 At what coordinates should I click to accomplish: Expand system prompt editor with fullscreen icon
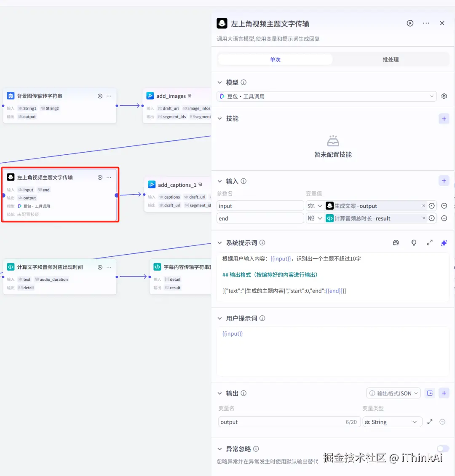(429, 242)
